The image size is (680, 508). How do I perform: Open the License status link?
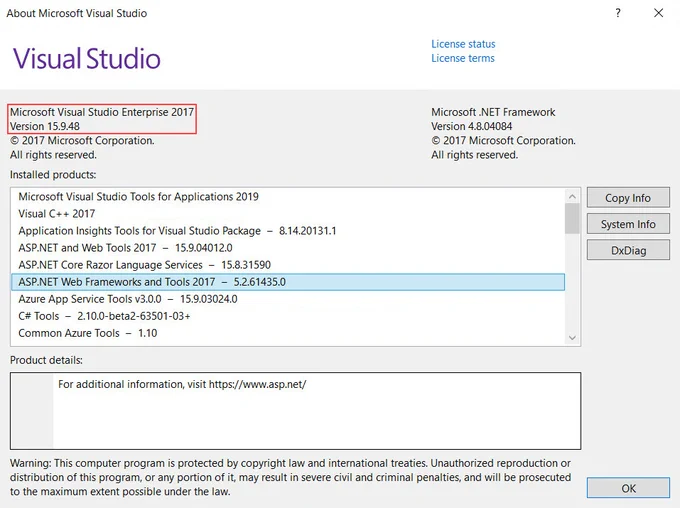pos(463,44)
